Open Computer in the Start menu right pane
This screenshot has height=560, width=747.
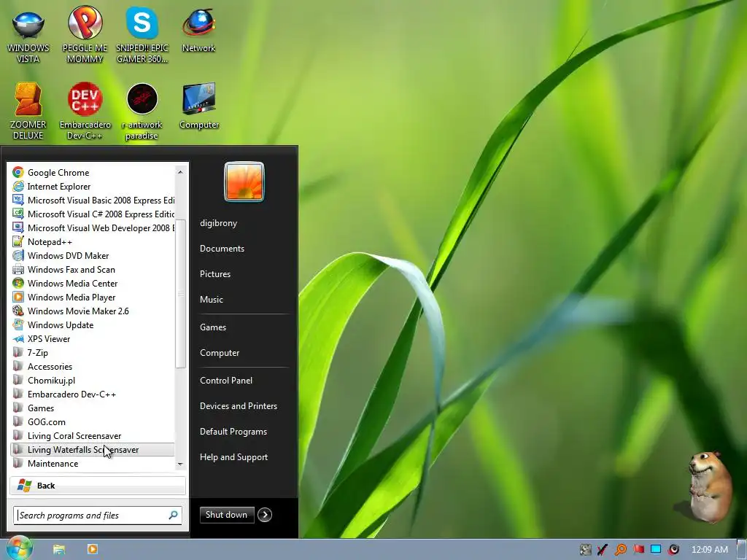220,353
